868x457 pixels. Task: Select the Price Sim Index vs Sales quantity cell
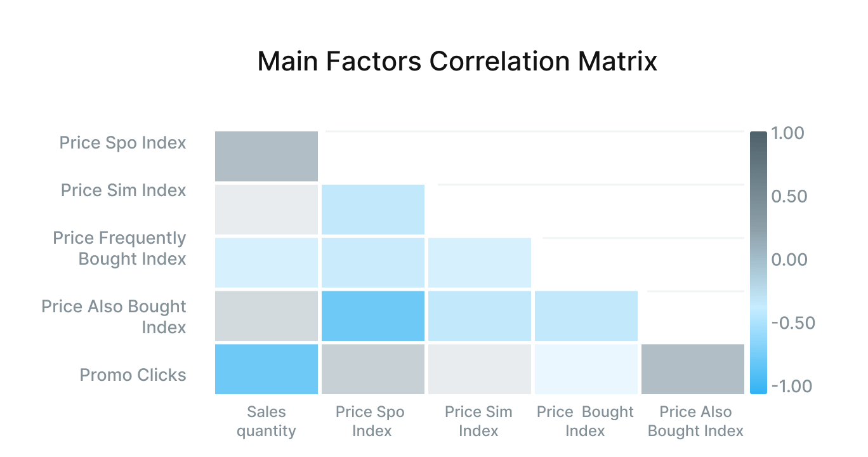pos(266,209)
